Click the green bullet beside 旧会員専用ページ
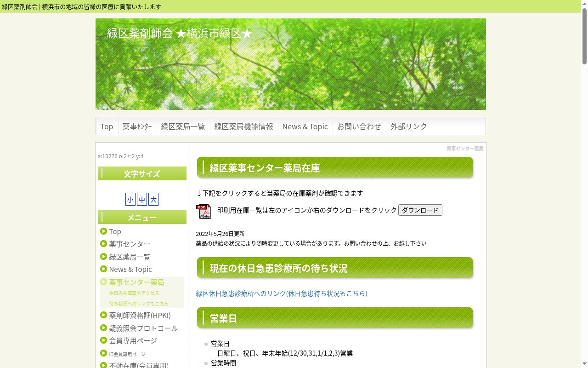The image size is (588, 368). pyautogui.click(x=103, y=353)
